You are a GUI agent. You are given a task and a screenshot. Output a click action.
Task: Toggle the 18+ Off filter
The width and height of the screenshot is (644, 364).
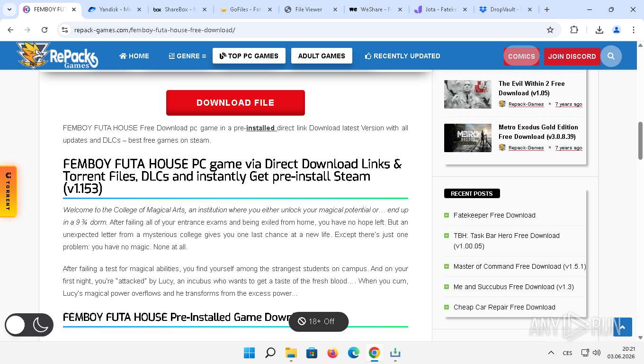point(318,321)
